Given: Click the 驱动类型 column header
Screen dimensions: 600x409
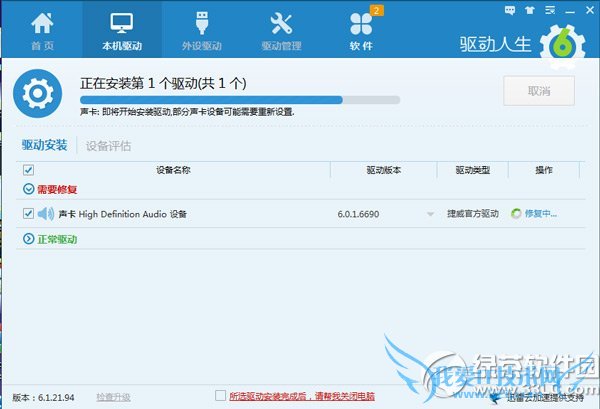Looking at the screenshot, I should 473,170.
